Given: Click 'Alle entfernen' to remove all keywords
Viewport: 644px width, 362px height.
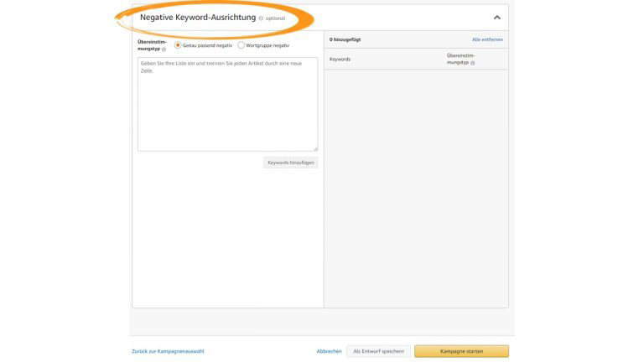Looking at the screenshot, I should (487, 39).
